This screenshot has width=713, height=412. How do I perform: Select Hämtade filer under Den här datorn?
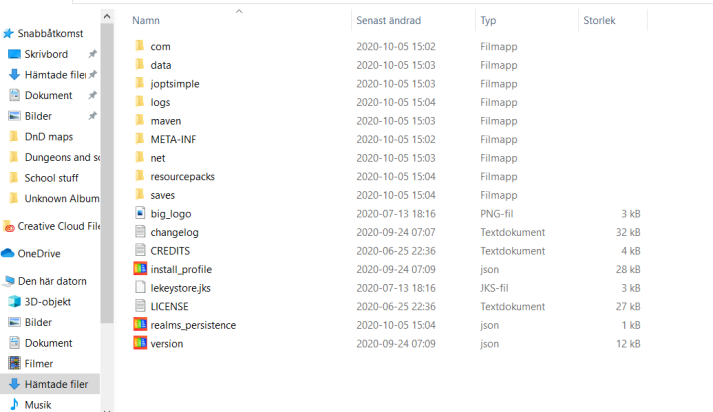[x=56, y=384]
